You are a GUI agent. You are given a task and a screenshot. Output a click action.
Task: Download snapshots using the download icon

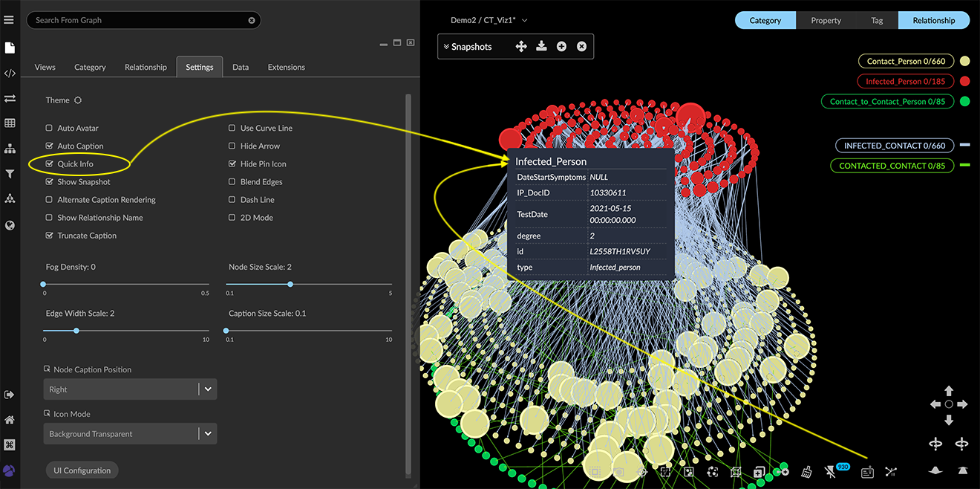541,47
